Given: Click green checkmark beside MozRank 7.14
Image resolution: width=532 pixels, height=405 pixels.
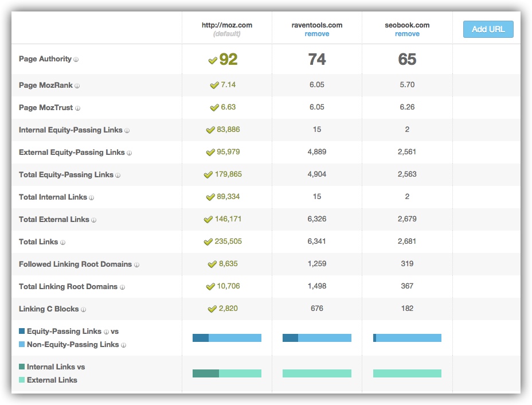Looking at the screenshot, I should (x=214, y=85).
